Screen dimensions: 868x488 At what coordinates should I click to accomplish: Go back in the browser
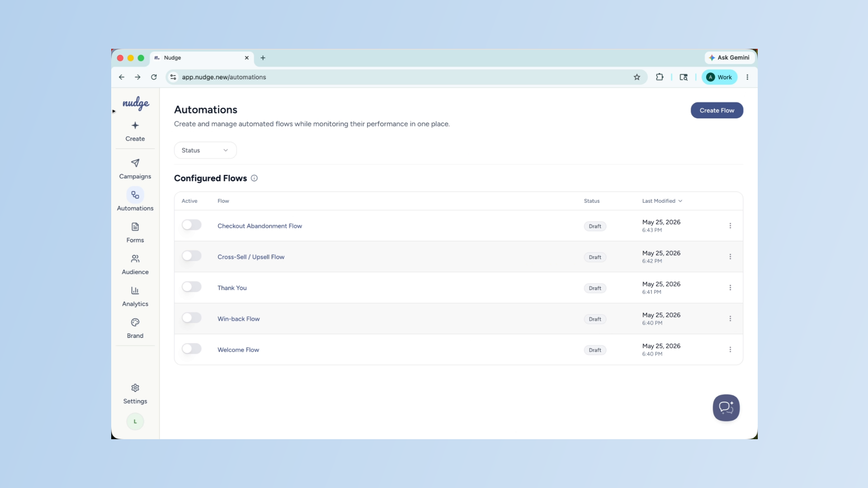pyautogui.click(x=122, y=77)
